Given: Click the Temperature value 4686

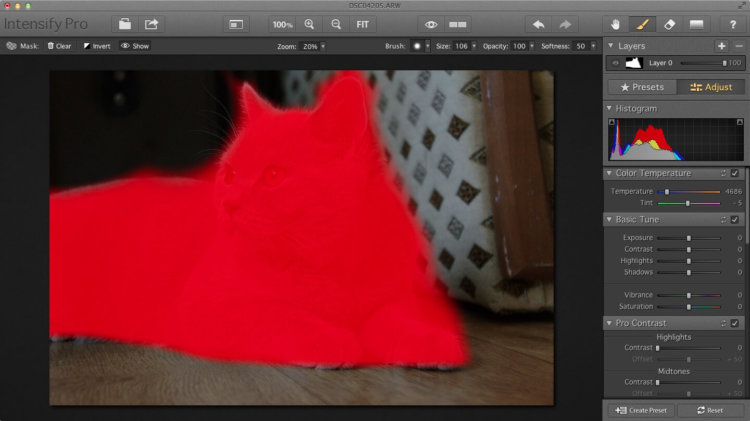Looking at the screenshot, I should click(733, 191).
